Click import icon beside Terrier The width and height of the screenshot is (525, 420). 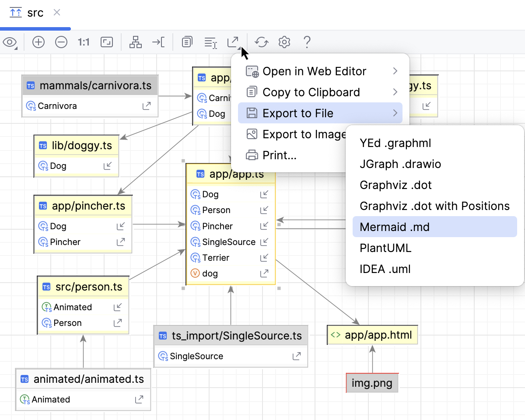[264, 258]
